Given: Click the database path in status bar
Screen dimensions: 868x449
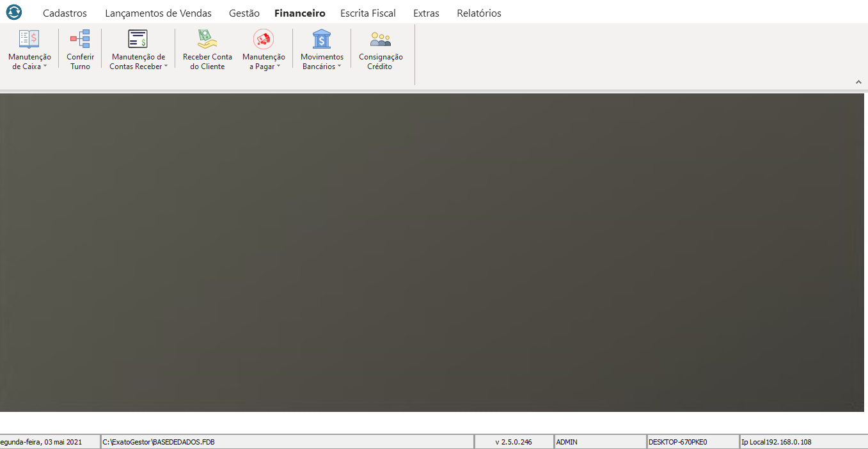Looking at the screenshot, I should pyautogui.click(x=159, y=442).
